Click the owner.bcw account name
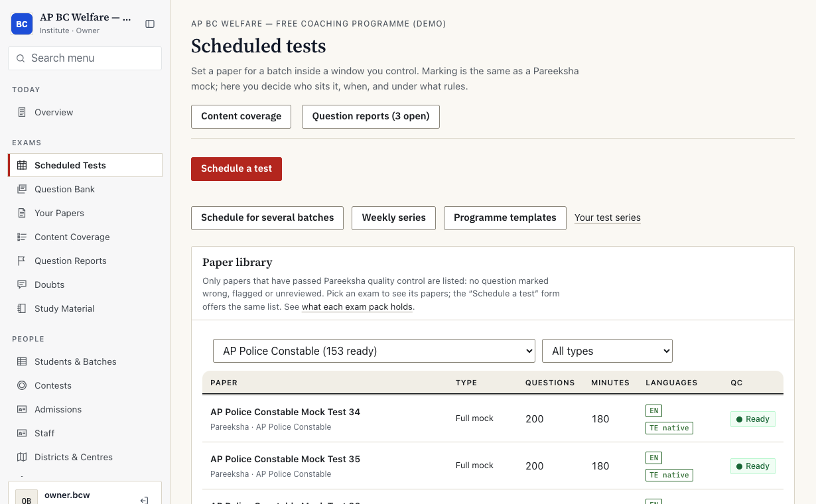This screenshot has width=816, height=504. pyautogui.click(x=67, y=495)
